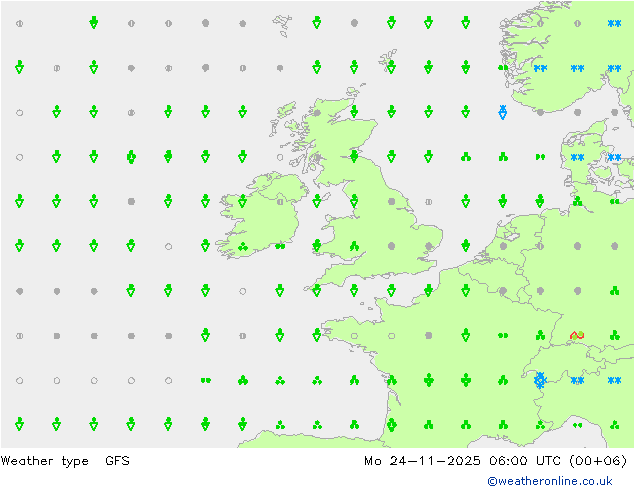Click the red thunderstorm symbol near Switzerland
The image size is (634, 490).
[x=577, y=335]
